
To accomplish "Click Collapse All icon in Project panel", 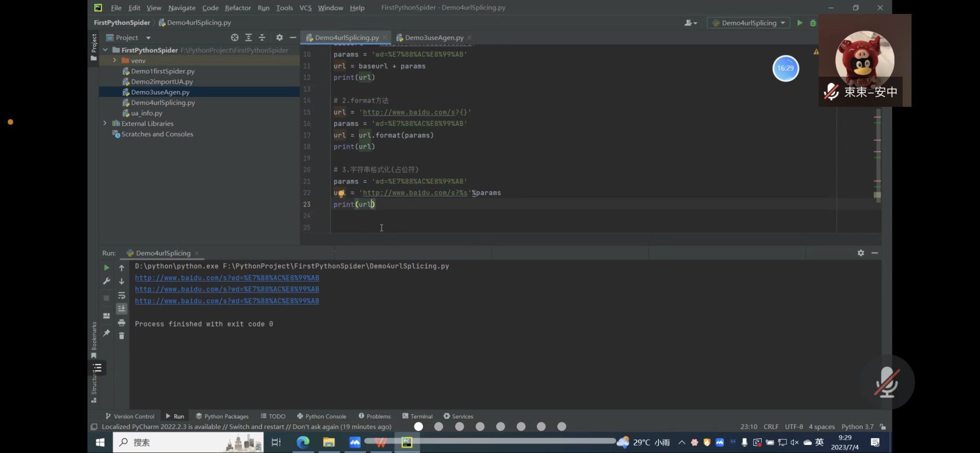I will (x=262, y=37).
